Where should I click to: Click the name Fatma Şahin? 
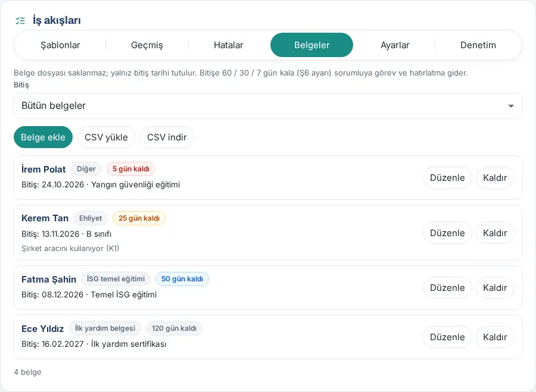click(x=49, y=280)
